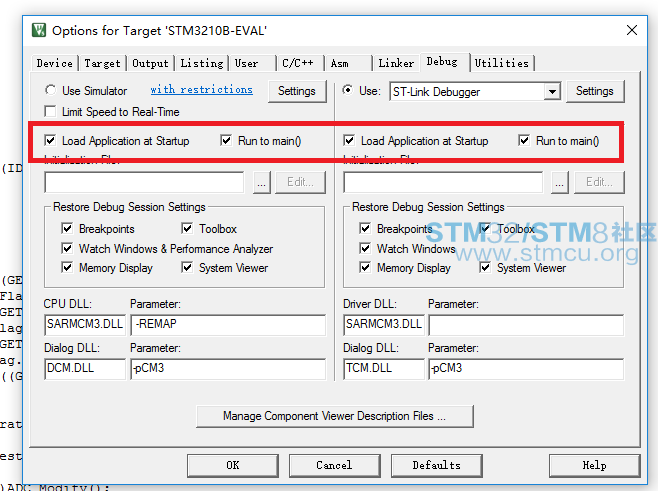Image resolution: width=658 pixels, height=491 pixels.
Task: Expand the ST-Link Debugger dropdown
Action: tap(552, 91)
